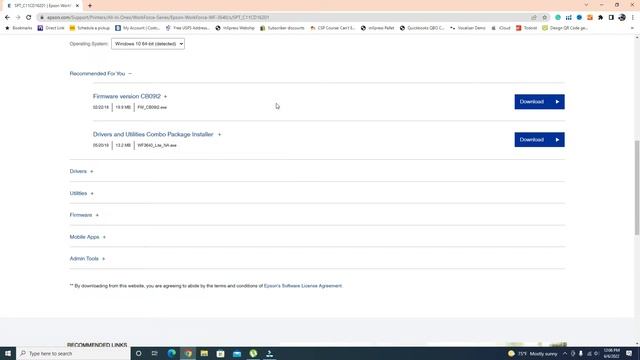
Task: Open the Schedule a pickup bookmark
Action: 89,28
